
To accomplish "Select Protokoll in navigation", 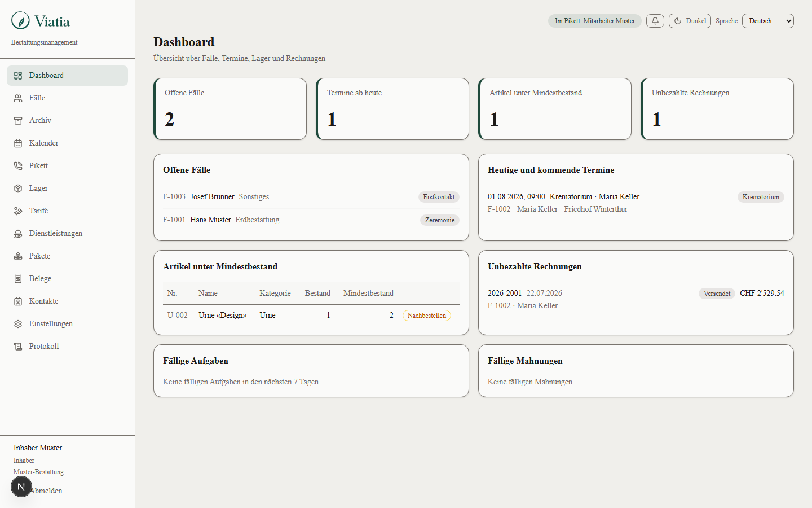I will (x=68, y=347).
